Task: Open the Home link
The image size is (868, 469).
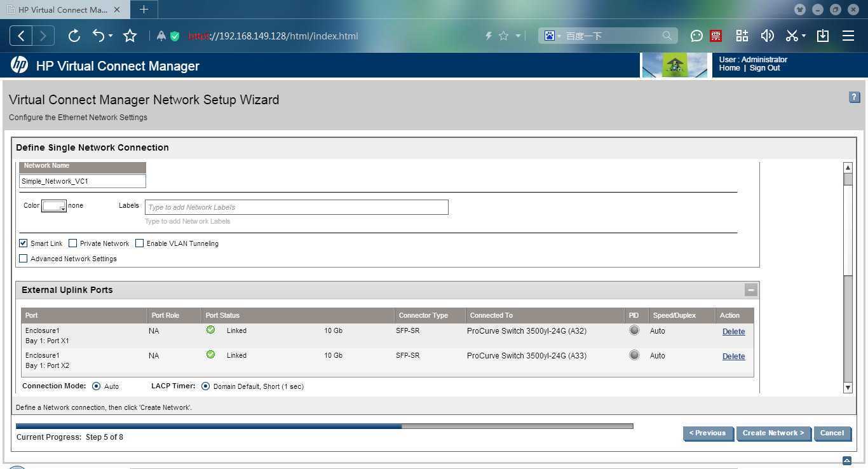Action: point(729,68)
